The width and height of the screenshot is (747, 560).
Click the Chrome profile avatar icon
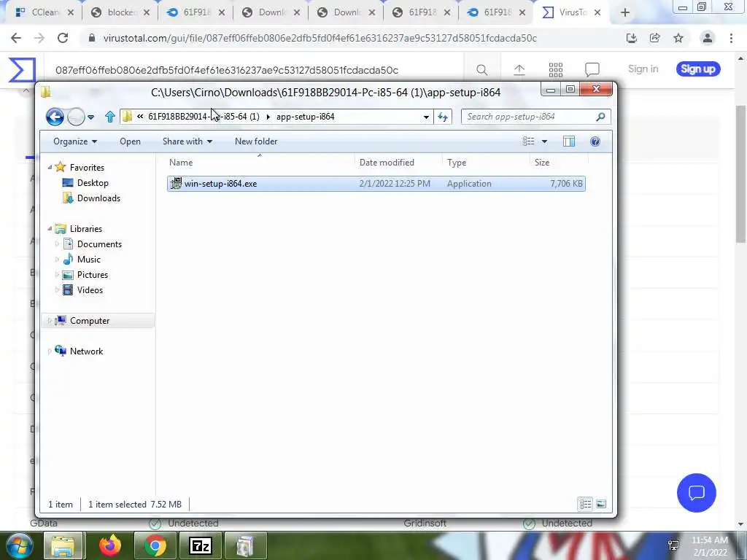click(708, 38)
